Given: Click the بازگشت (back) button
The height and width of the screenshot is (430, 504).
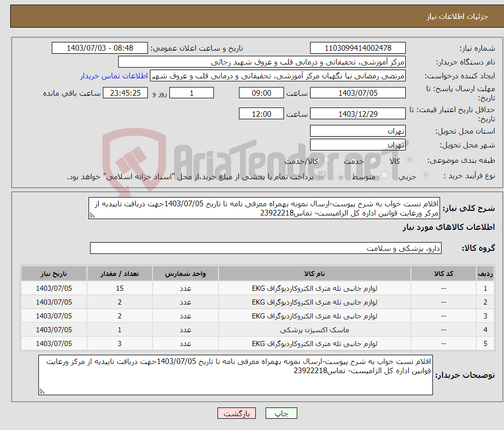Looking at the screenshot, I should pos(236,413).
